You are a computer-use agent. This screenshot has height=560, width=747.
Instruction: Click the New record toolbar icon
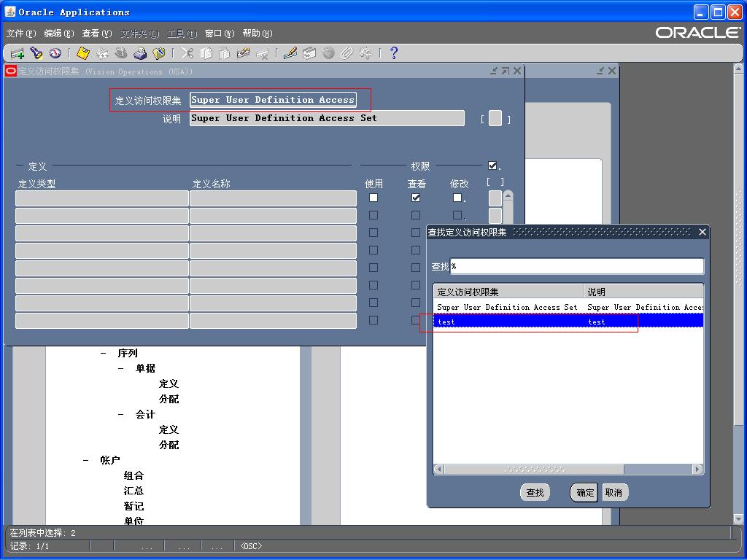(x=18, y=53)
